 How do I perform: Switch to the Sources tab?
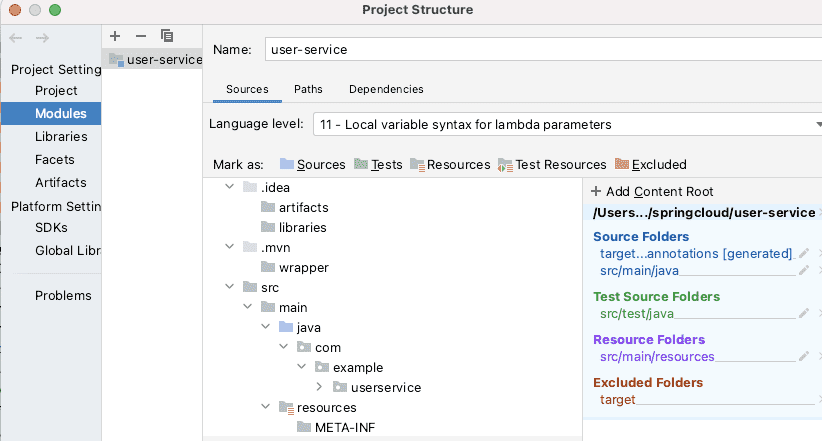point(247,89)
